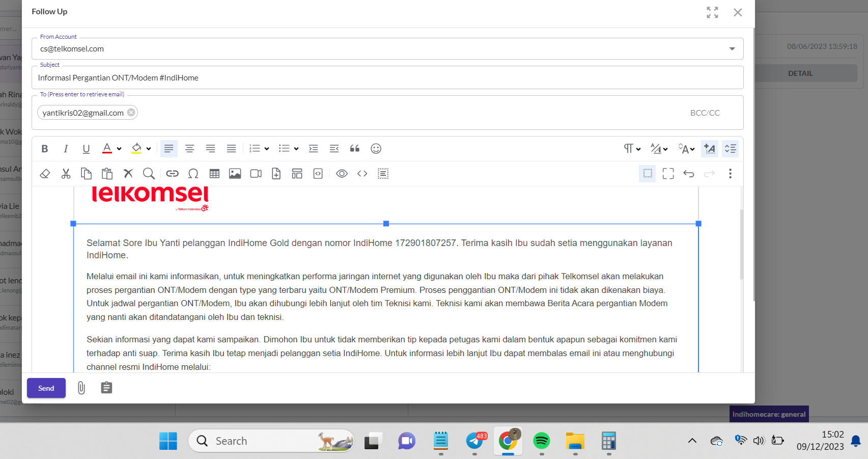Image resolution: width=868 pixels, height=459 pixels.
Task: Add BCC/CC recipients
Action: 705,113
